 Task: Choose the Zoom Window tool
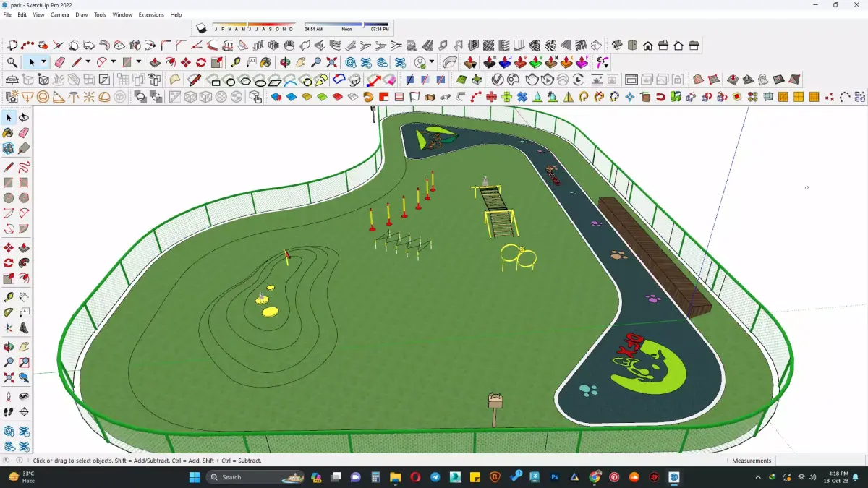[x=24, y=362]
